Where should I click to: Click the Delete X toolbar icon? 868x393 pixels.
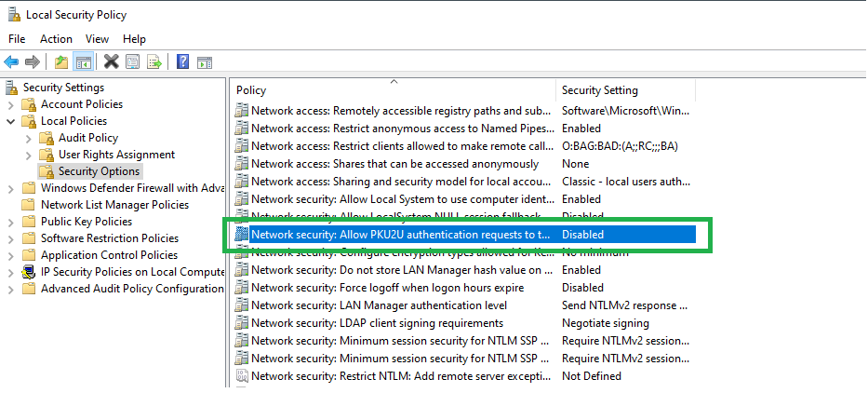coord(111,62)
